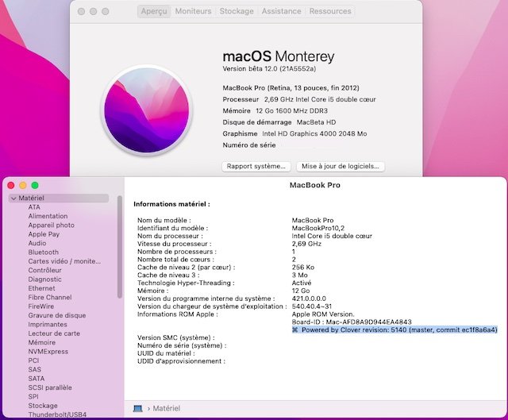The width and height of the screenshot is (508, 420).
Task: Click the 421.0.0.0.0 firmware version value
Action: tap(309, 299)
